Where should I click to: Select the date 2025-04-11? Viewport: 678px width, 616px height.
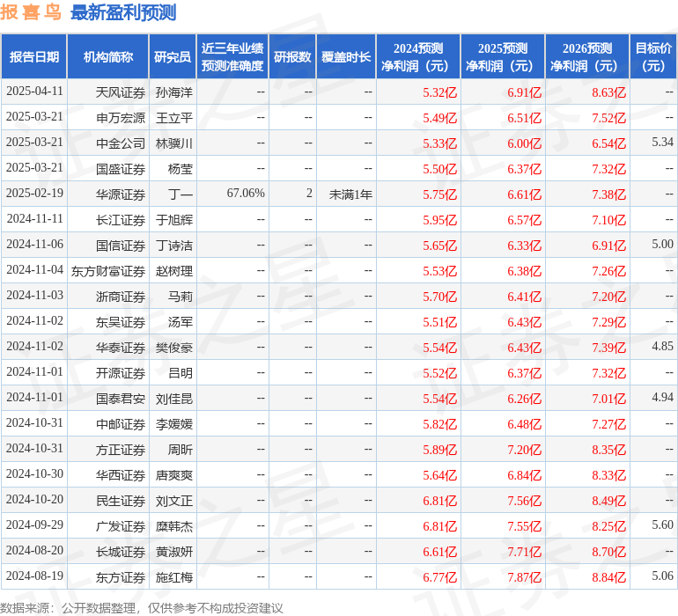coord(34,92)
